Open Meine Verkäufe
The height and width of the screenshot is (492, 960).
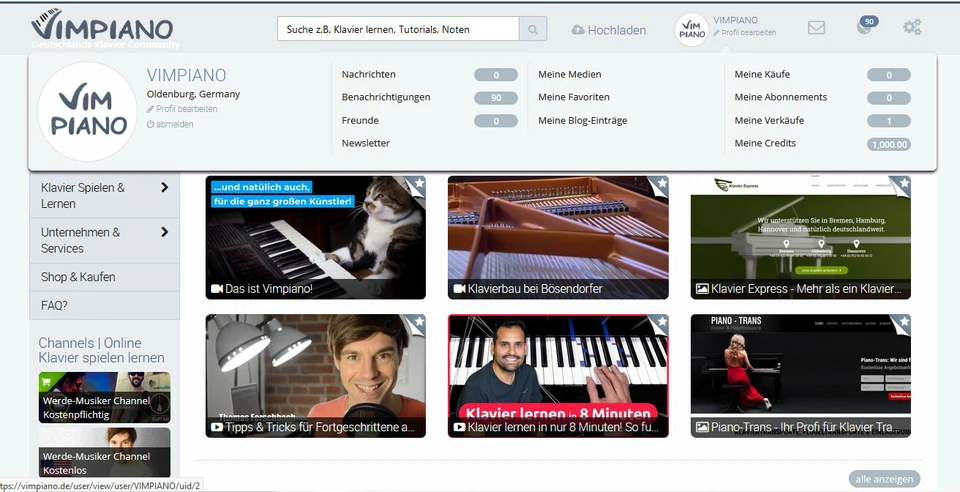click(769, 121)
